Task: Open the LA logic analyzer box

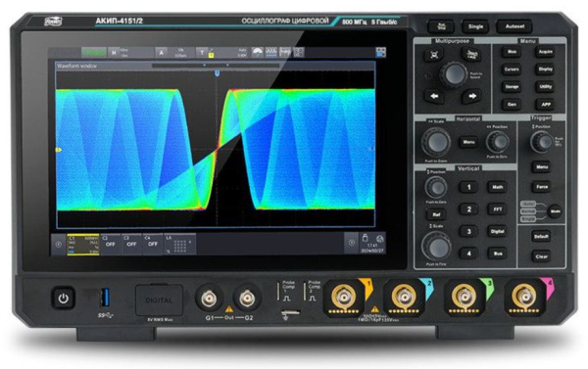Action: coord(179,245)
